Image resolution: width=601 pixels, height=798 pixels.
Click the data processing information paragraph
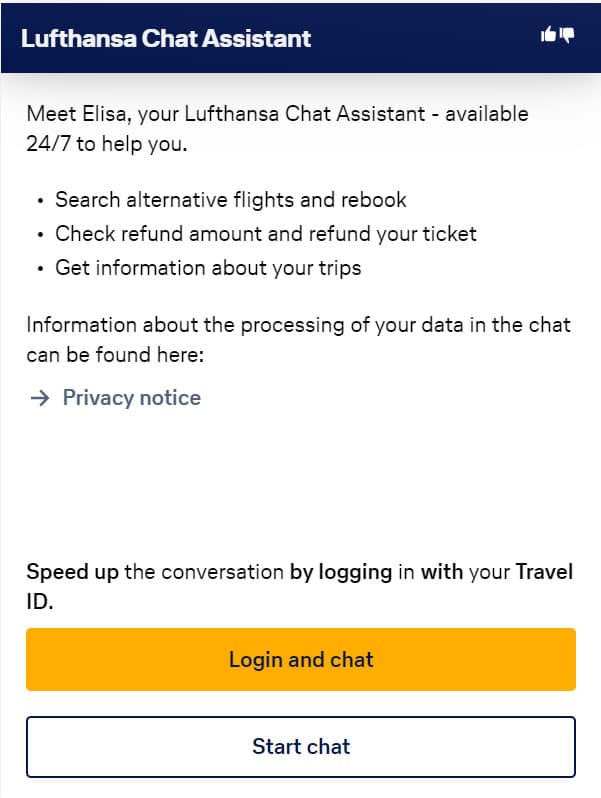[x=298, y=326]
